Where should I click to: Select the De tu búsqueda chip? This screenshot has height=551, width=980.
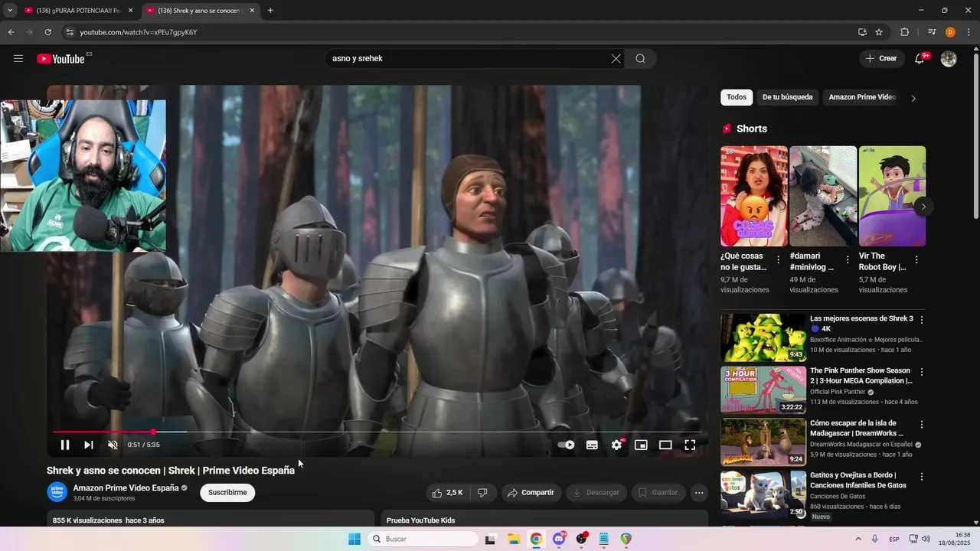pyautogui.click(x=787, y=97)
